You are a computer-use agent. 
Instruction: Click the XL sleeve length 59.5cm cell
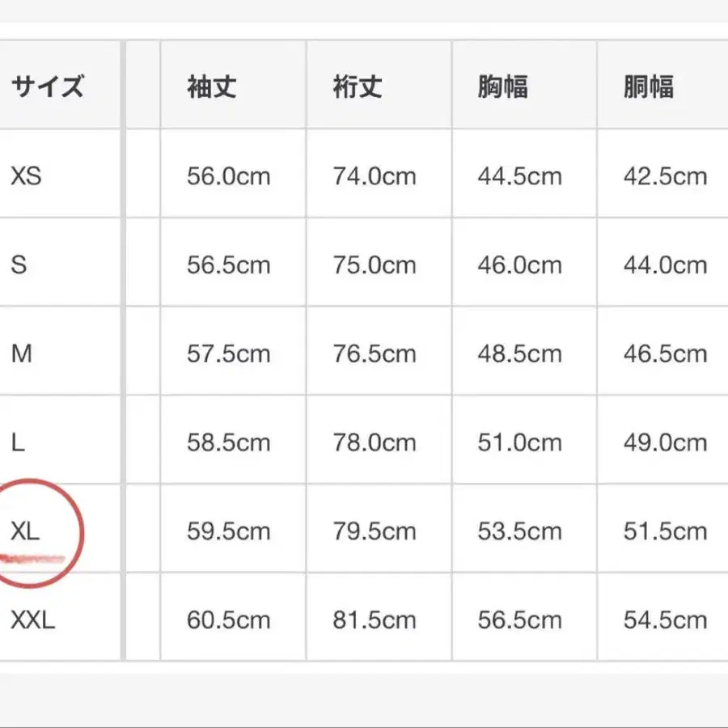pyautogui.click(x=228, y=531)
